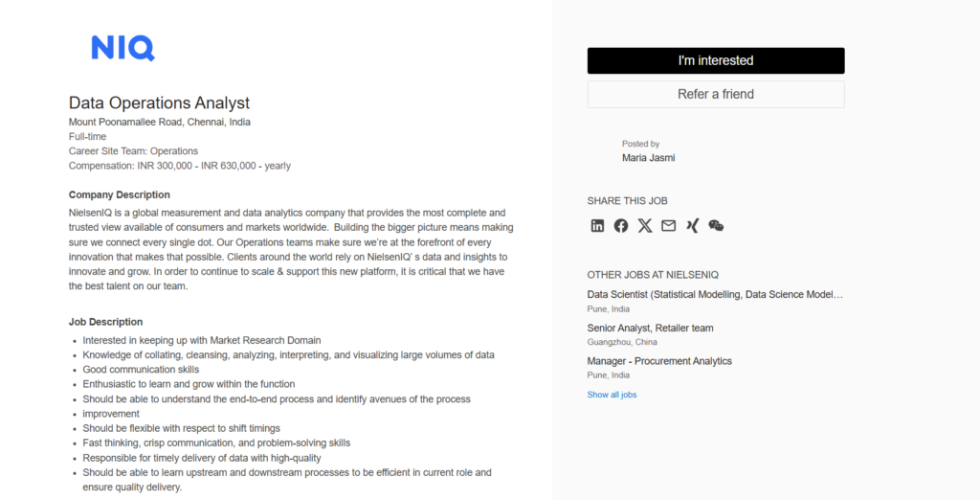Viewport: 980px width, 500px height.
Task: Open the Manager - Procurement Analytics job
Action: [659, 361]
